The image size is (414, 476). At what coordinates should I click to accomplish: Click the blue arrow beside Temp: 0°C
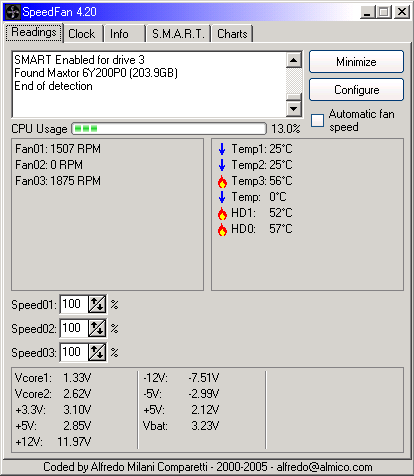click(x=222, y=197)
